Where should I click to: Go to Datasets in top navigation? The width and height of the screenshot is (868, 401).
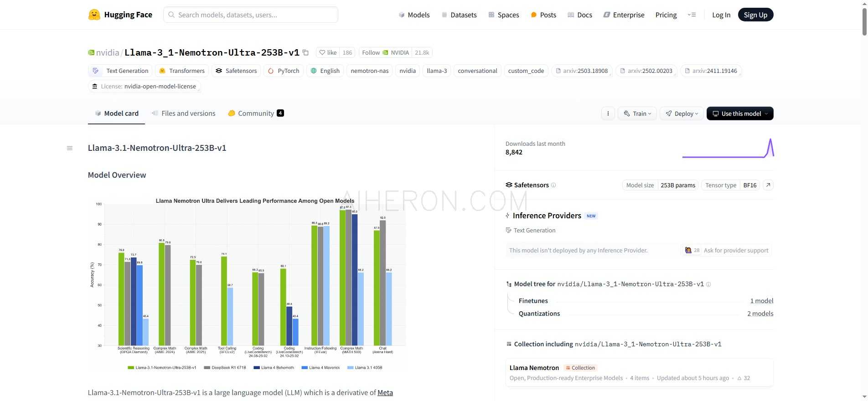tap(459, 15)
